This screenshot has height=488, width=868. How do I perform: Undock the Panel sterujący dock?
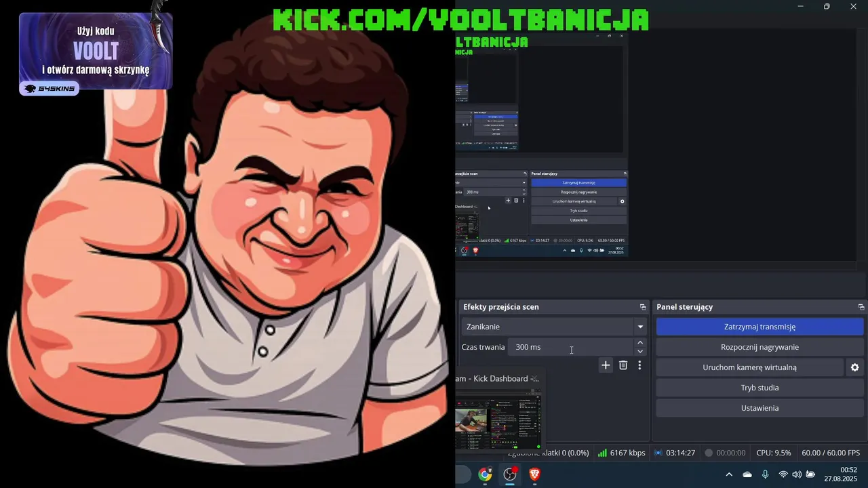coord(861,307)
